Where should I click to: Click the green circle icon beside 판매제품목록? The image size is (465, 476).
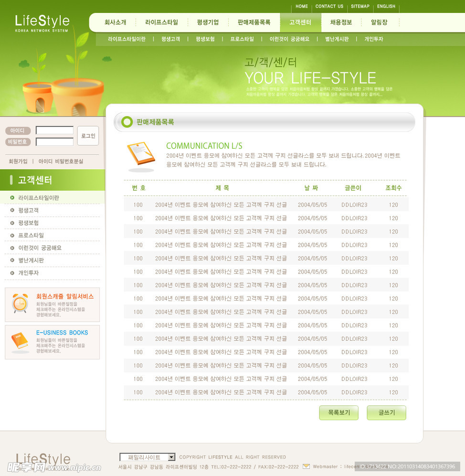[x=127, y=122]
